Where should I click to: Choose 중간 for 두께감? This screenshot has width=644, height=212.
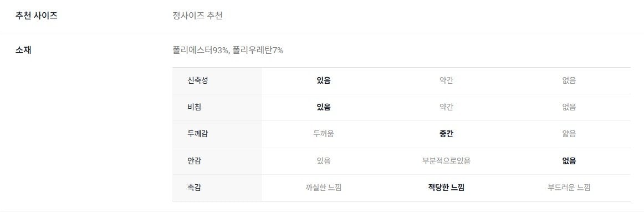(x=446, y=134)
